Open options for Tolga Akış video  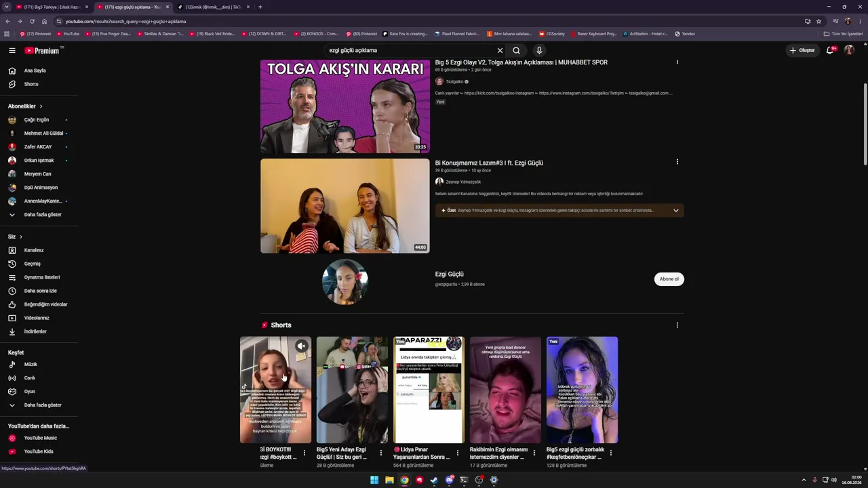click(x=677, y=62)
